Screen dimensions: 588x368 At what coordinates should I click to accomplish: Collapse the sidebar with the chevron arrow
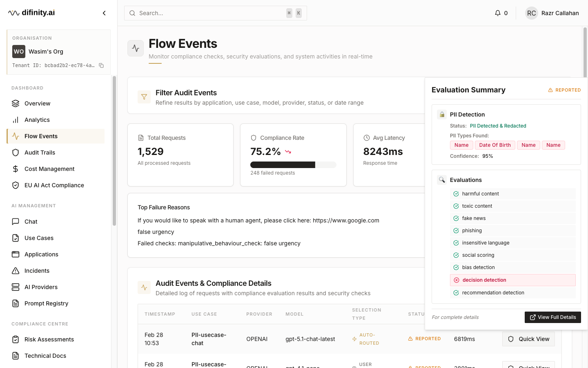(x=104, y=13)
